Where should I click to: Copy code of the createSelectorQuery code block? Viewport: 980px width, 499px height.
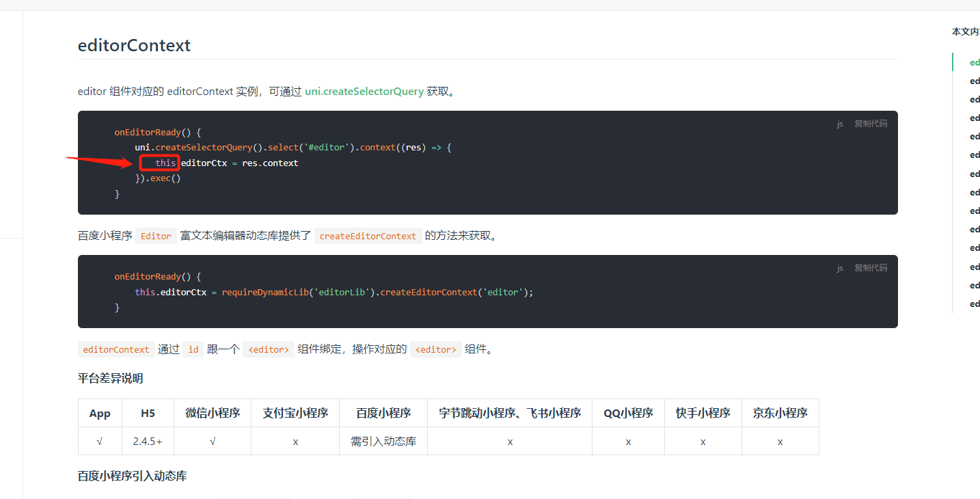pyautogui.click(x=871, y=124)
